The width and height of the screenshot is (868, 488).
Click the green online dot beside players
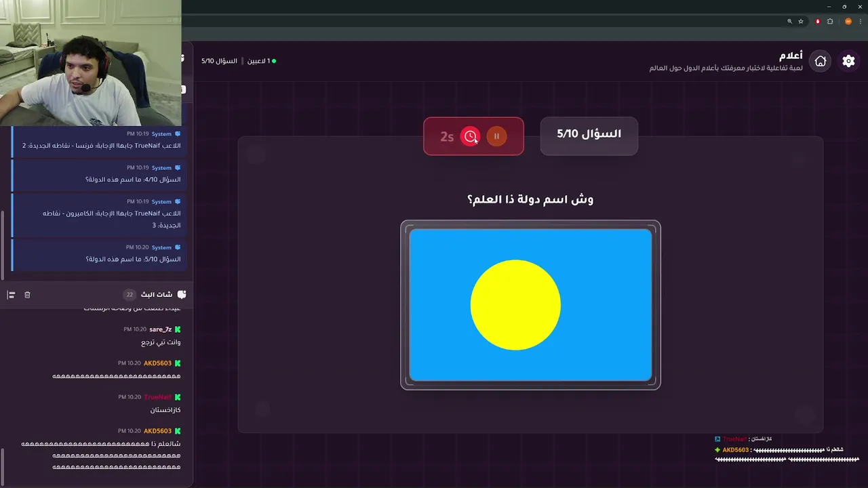click(274, 61)
